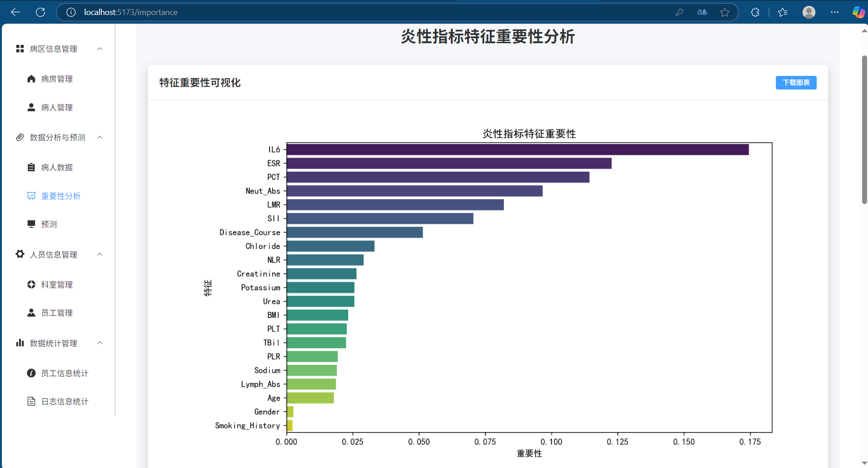The width and height of the screenshot is (868, 468).
Task: Open browser extensions puzzle icon
Action: pos(755,12)
